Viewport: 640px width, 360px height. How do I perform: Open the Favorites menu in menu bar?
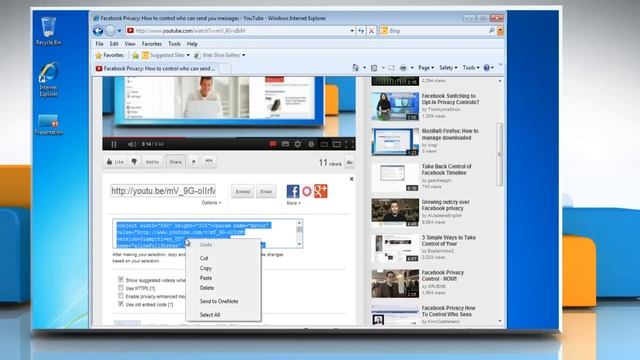point(152,44)
